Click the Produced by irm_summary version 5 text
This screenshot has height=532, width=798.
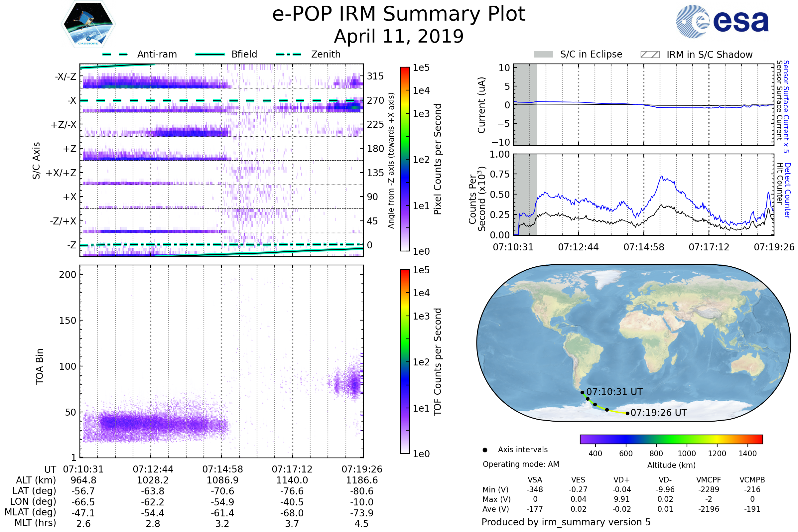[566, 522]
